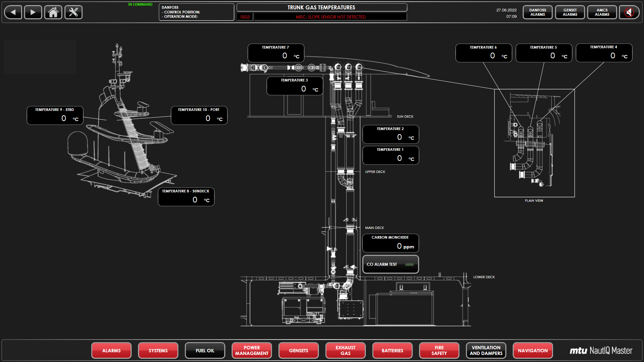Open the wrench tools settings icon
644x362 pixels.
73,12
